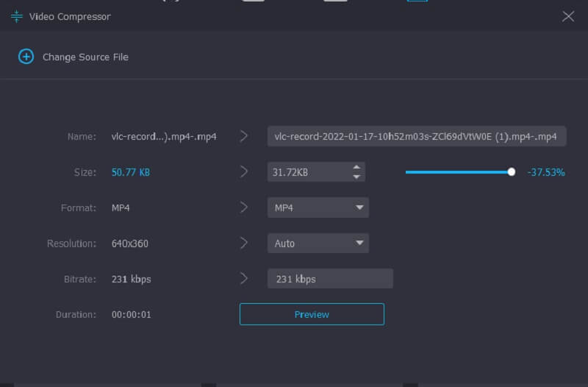588x387 pixels.
Task: Click the size compression slider handle
Action: click(x=512, y=172)
